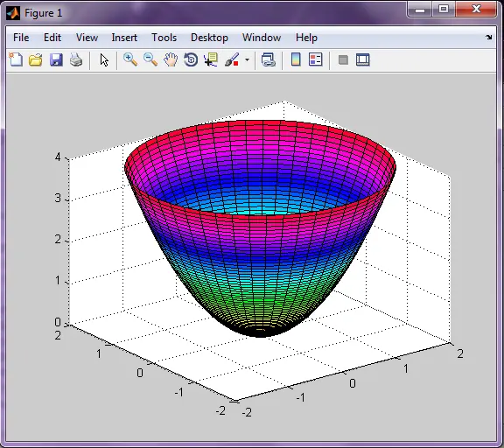
Task: Open a file with the folder icon
Action: pos(35,59)
